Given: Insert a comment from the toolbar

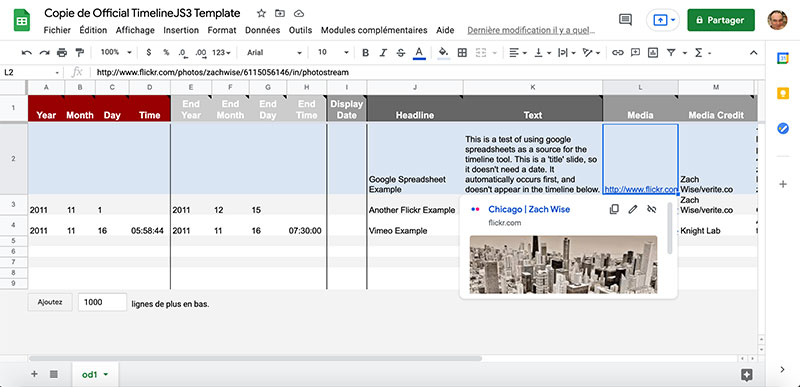Looking at the screenshot, I should [x=635, y=53].
